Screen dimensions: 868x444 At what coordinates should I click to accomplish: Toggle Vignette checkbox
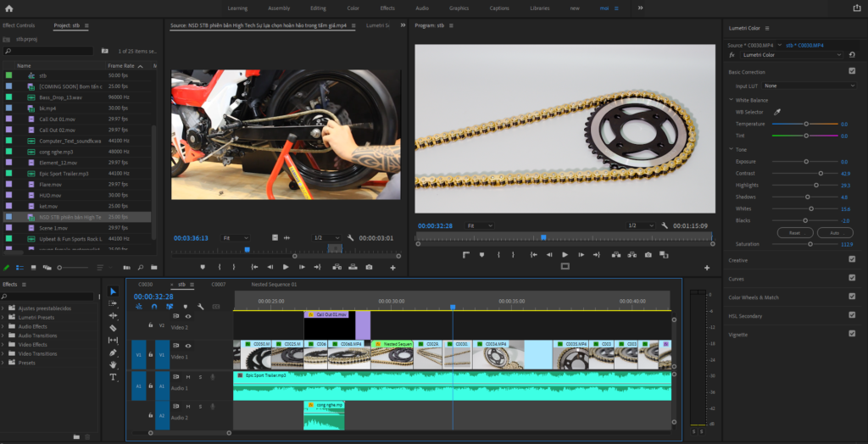click(x=852, y=334)
